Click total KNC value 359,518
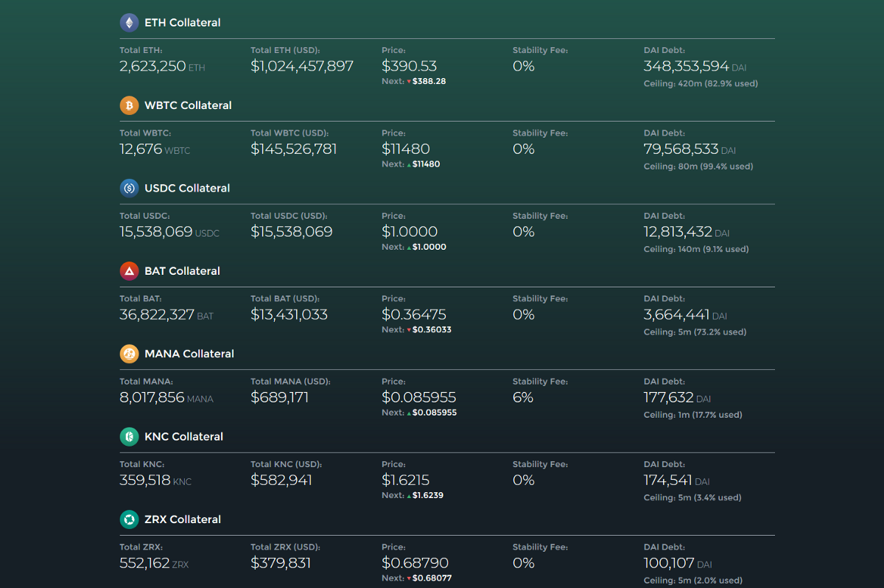Screen dimensions: 884x588 point(145,480)
